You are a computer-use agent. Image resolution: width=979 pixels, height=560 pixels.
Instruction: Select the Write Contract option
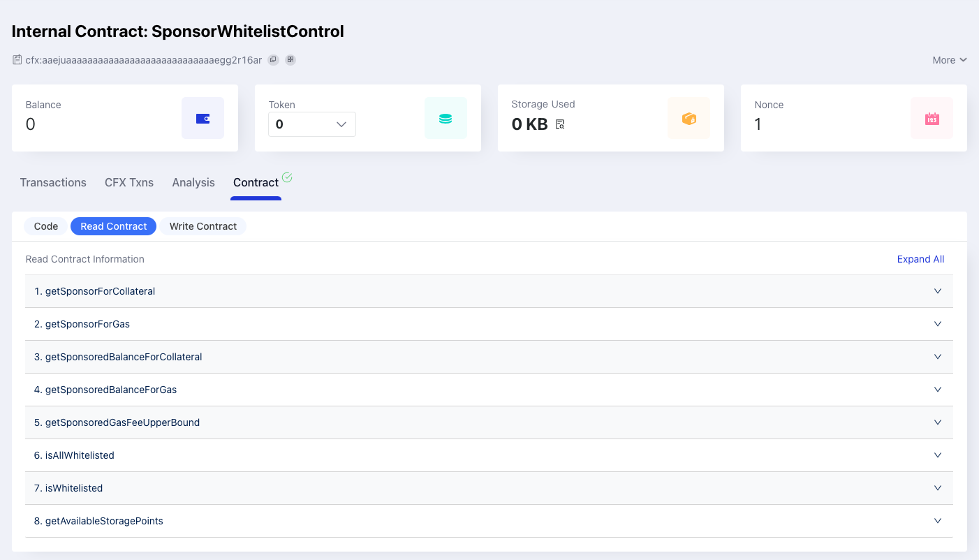[x=203, y=226]
